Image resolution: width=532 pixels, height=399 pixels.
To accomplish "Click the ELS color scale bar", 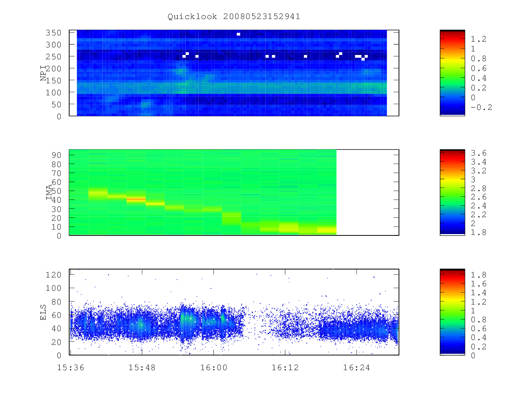I will point(452,312).
